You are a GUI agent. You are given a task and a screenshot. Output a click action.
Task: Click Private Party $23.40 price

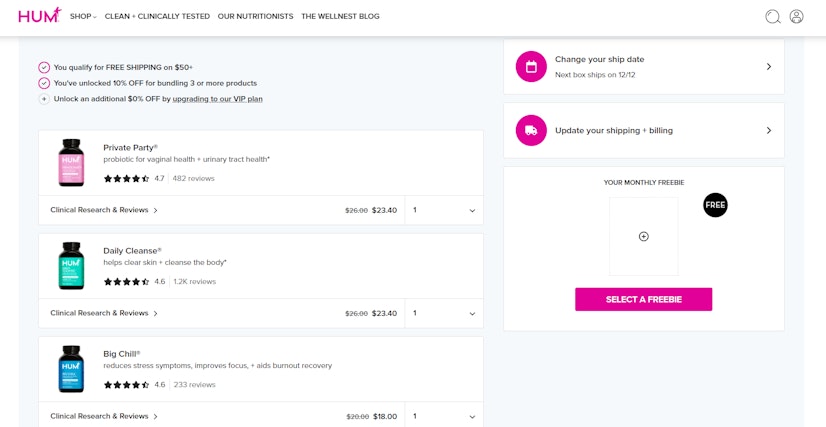(385, 210)
